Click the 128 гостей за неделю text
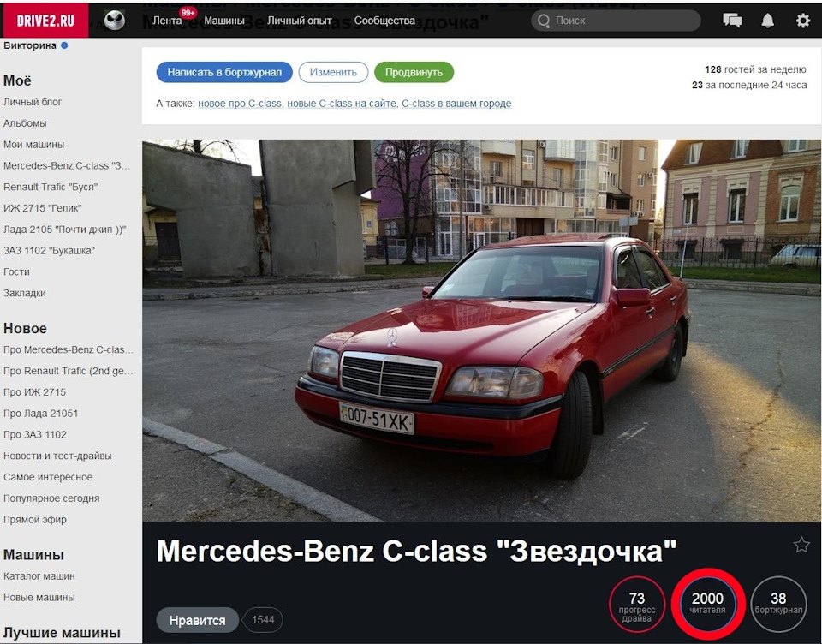822x644 pixels. point(755,69)
